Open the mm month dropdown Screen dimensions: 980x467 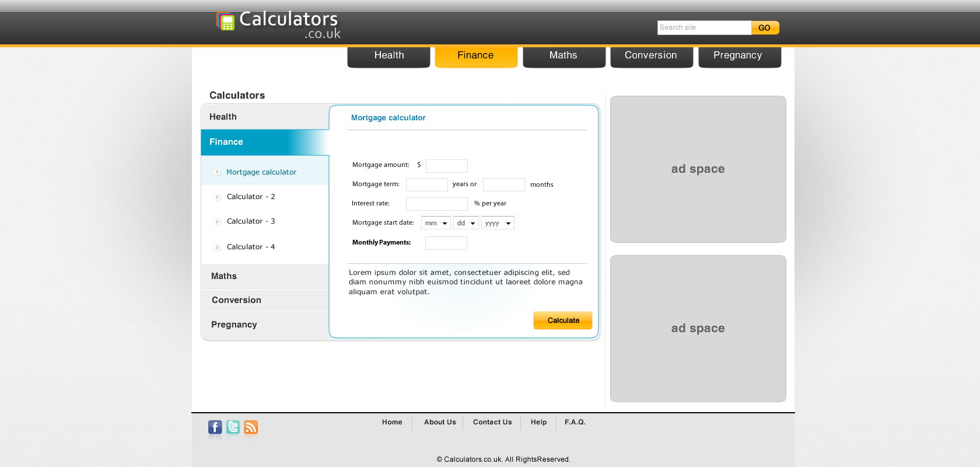pyautogui.click(x=436, y=223)
